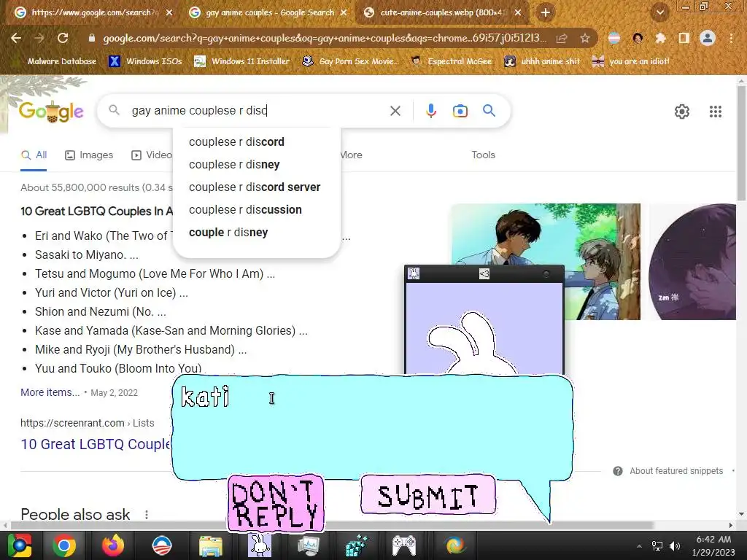Click the DON'T REPLY button
Viewport: 747px width, 560px height.
(x=276, y=503)
